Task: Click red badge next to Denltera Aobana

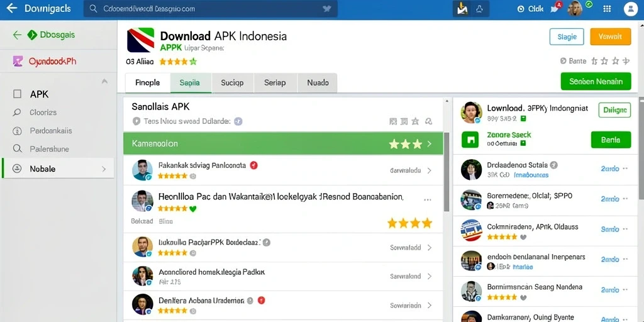Action: (x=261, y=300)
